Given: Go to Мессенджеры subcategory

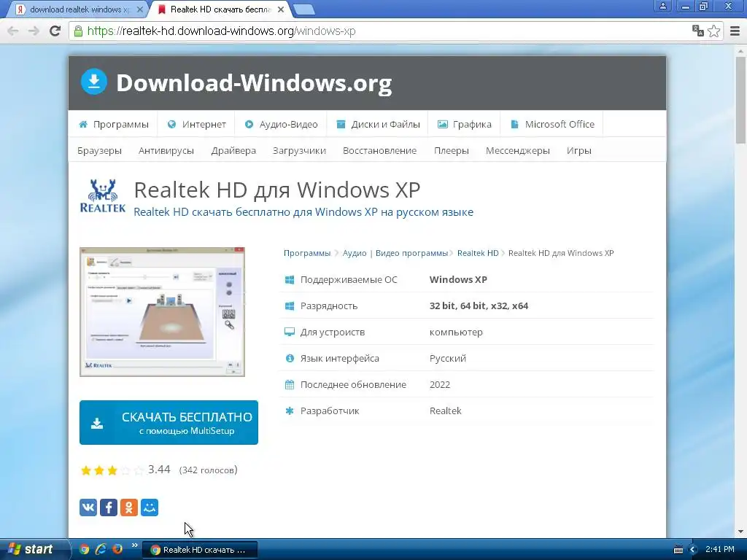Looking at the screenshot, I should click(518, 150).
